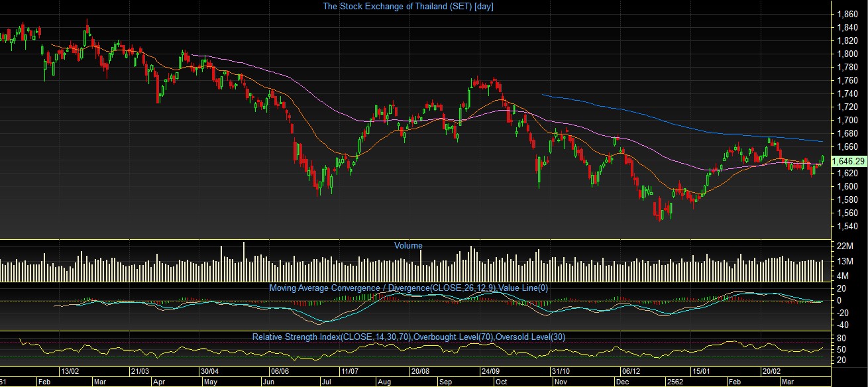Click the Volume panel heading
The width and height of the screenshot is (868, 387).
click(x=408, y=245)
